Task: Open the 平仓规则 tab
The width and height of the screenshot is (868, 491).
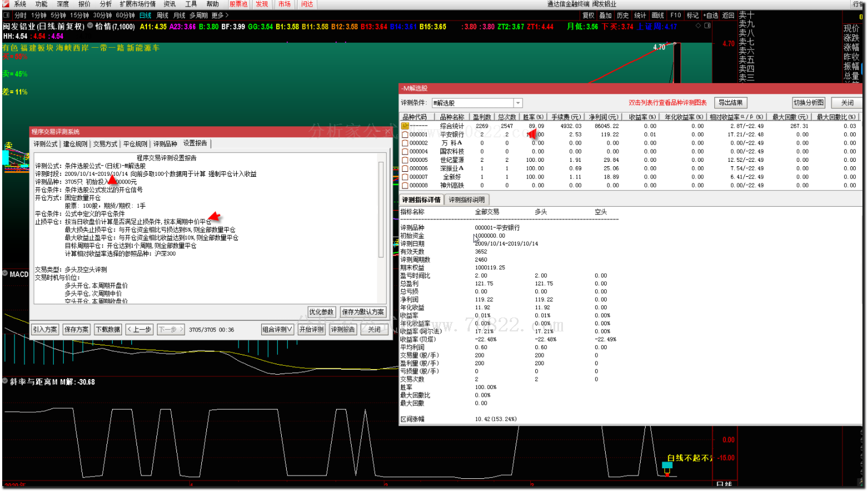Action: [x=135, y=144]
